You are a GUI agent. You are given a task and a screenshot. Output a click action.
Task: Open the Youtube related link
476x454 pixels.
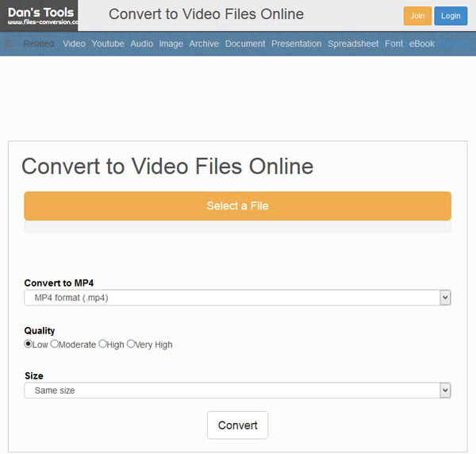tap(108, 44)
